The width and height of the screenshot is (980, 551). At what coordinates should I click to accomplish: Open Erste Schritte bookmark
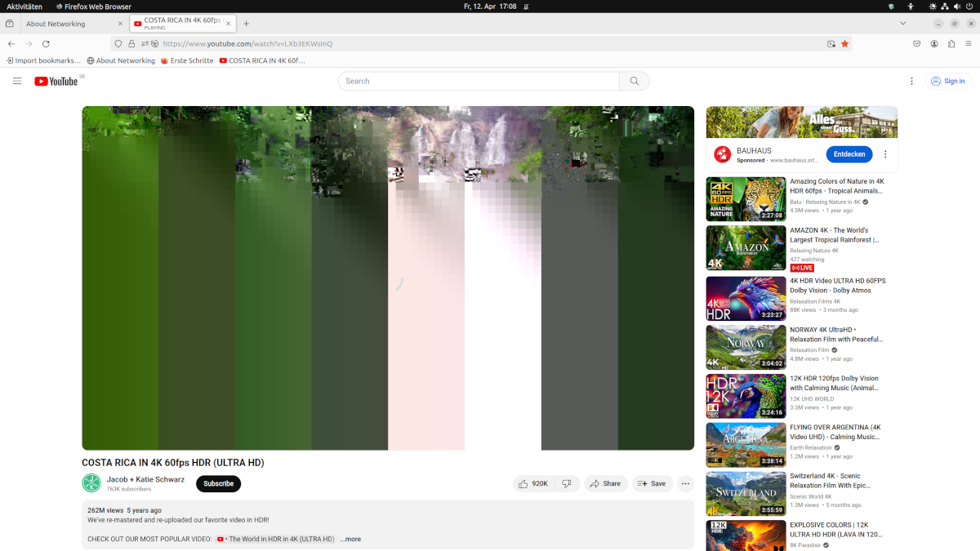[187, 60]
